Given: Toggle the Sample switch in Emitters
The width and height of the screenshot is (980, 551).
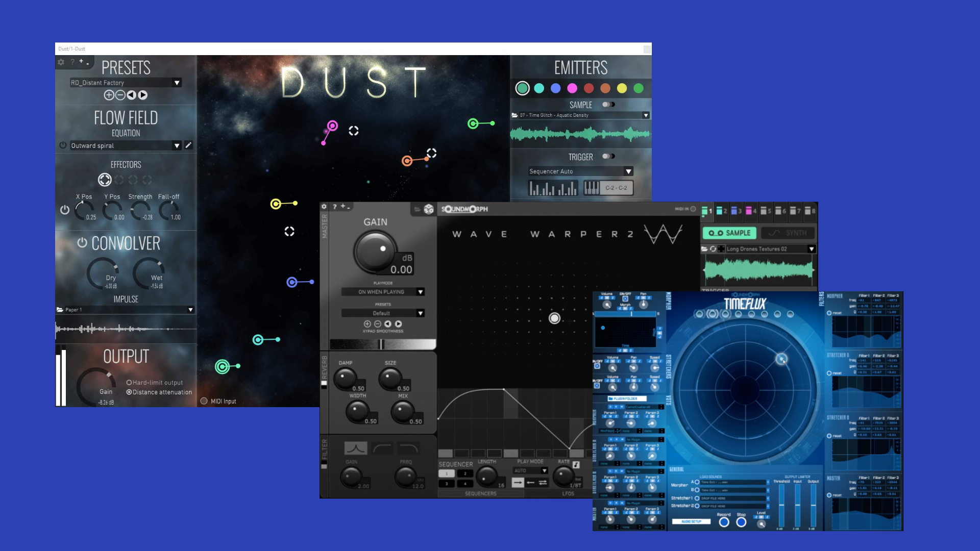Looking at the screenshot, I should [x=608, y=105].
